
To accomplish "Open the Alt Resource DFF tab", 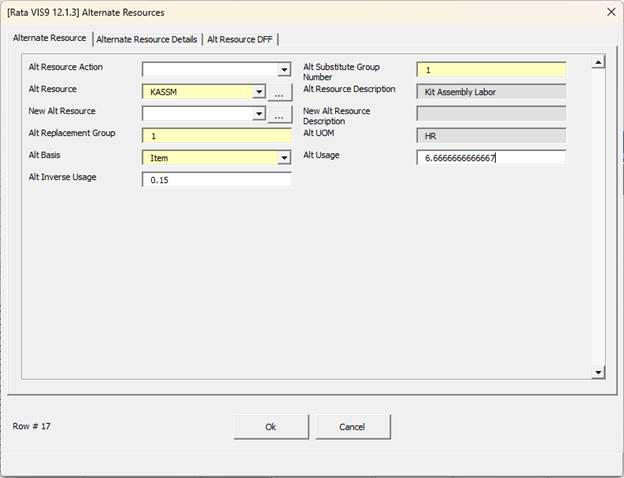I will (x=239, y=39).
